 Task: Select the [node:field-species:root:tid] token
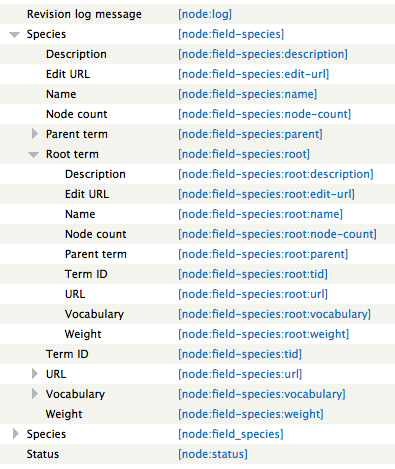253,274
